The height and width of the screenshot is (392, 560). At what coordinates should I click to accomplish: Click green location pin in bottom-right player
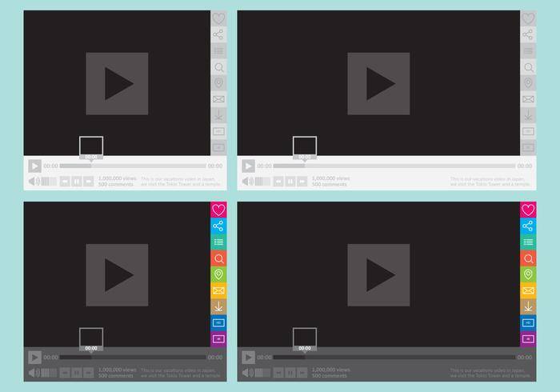[528, 274]
